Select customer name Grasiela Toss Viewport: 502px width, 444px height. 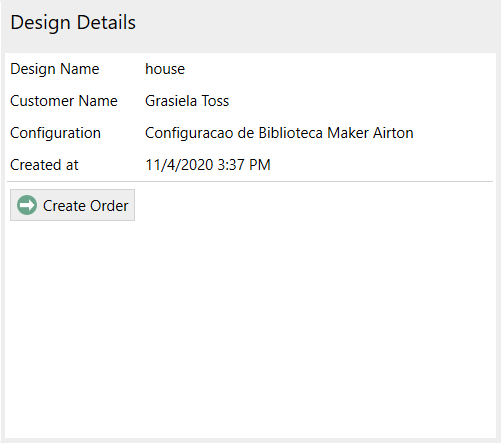coord(187,101)
